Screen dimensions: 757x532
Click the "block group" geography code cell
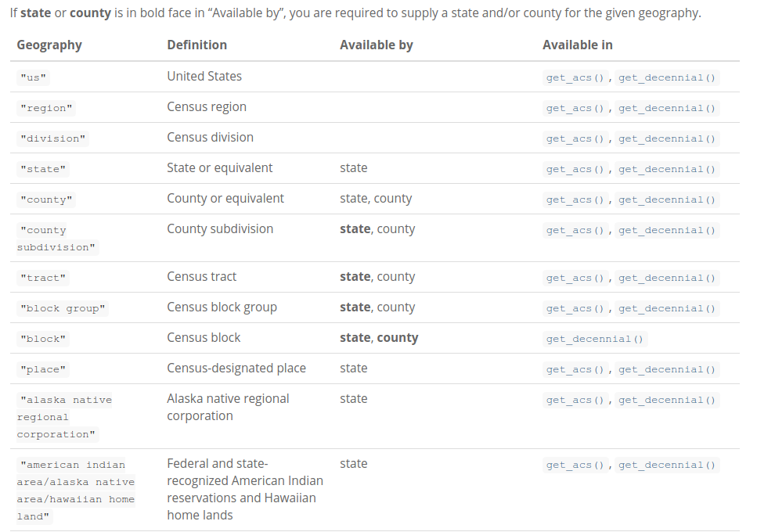[63, 308]
